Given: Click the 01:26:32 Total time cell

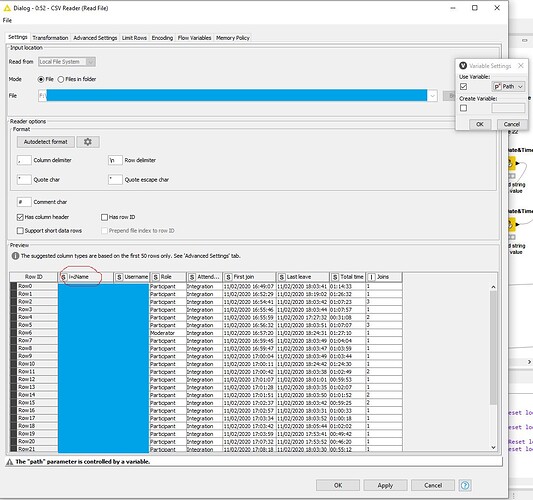Looking at the screenshot, I should 347,294.
